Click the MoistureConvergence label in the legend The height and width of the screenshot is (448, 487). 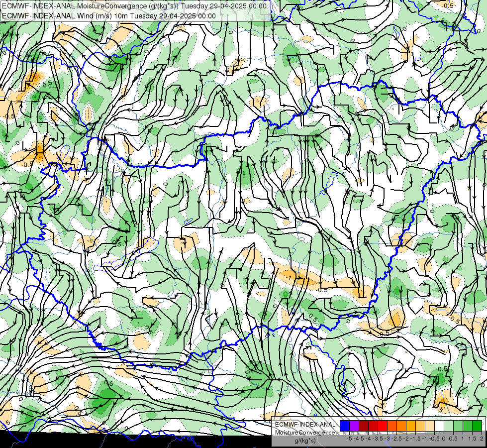(x=305, y=433)
